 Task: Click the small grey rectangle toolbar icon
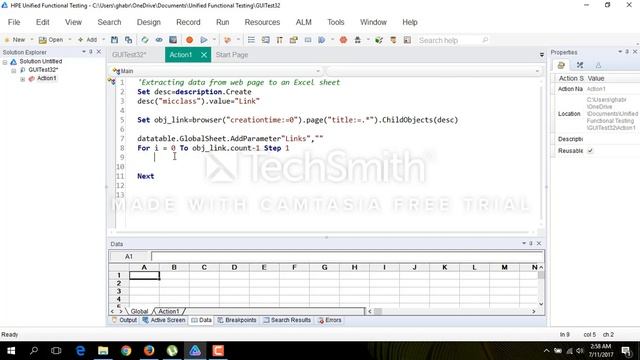click(x=308, y=40)
